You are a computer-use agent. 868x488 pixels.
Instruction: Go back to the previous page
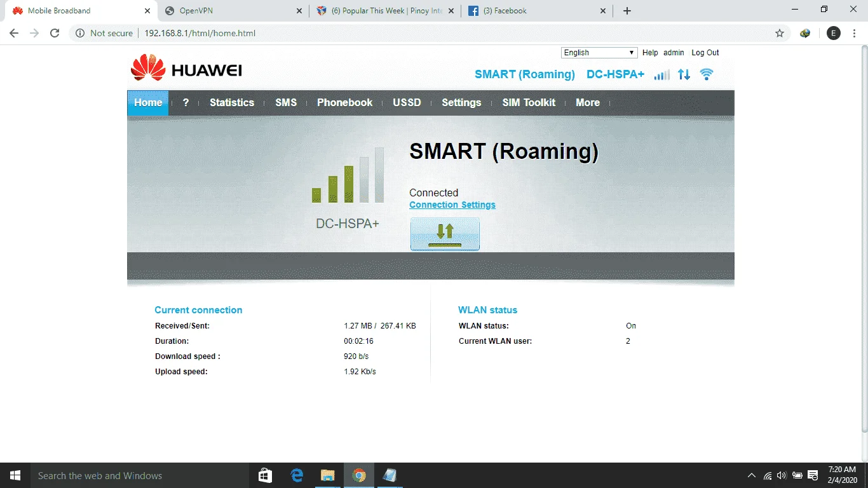(14, 33)
